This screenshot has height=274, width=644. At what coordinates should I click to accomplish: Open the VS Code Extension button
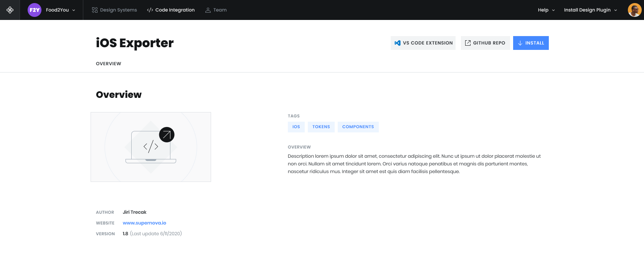423,43
